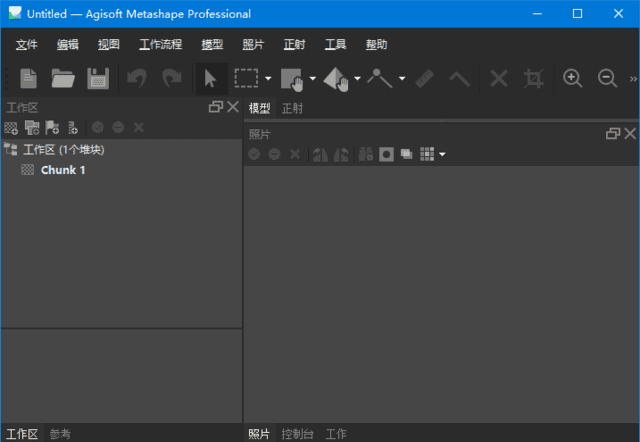Zoom out with magnifier minus icon
Screen dimensions: 640x442
click(x=607, y=78)
